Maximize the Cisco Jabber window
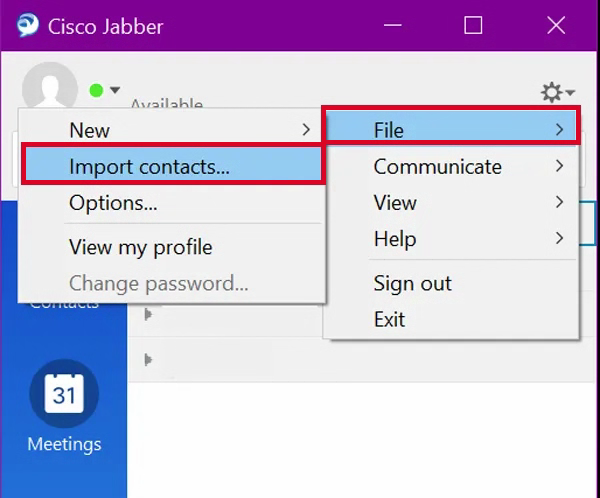 (x=473, y=26)
